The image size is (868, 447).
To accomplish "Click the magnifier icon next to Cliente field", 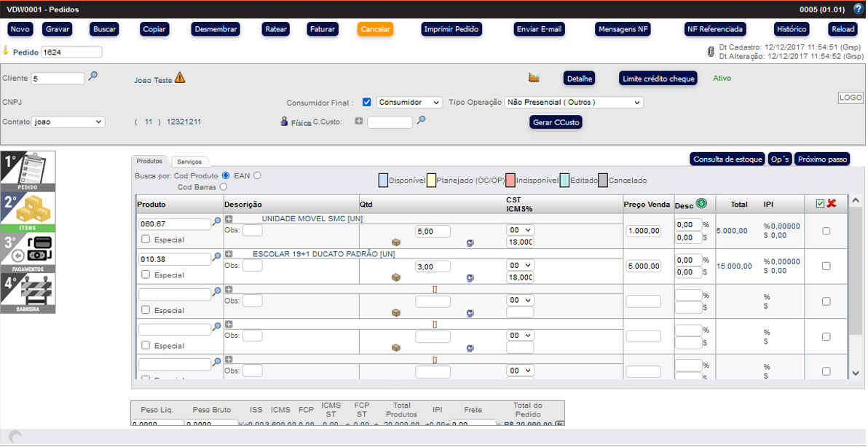I will click(x=92, y=76).
